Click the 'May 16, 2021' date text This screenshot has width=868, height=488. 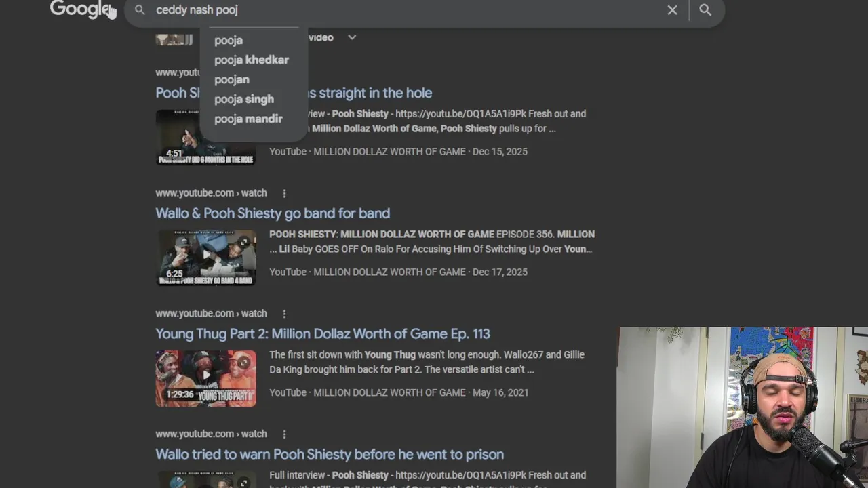tap(500, 393)
